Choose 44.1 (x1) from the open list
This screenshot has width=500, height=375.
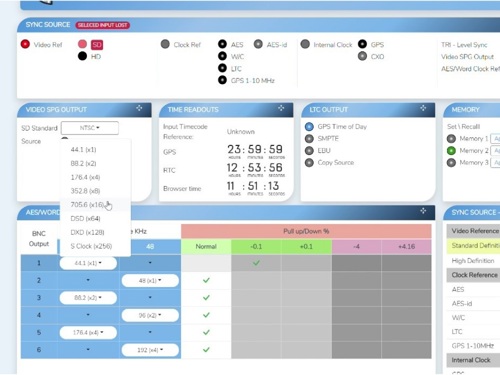pyautogui.click(x=95, y=150)
